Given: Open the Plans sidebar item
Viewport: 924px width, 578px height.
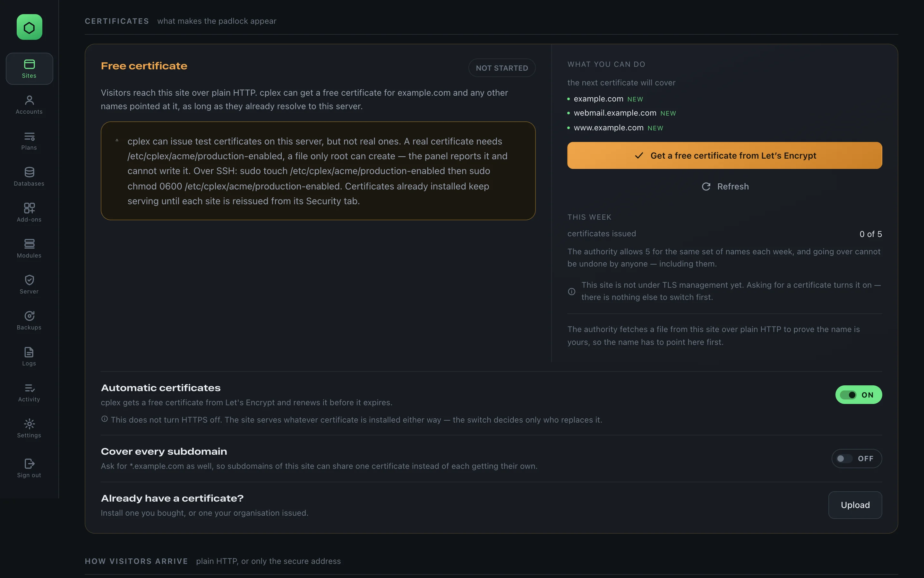Looking at the screenshot, I should click(x=30, y=141).
